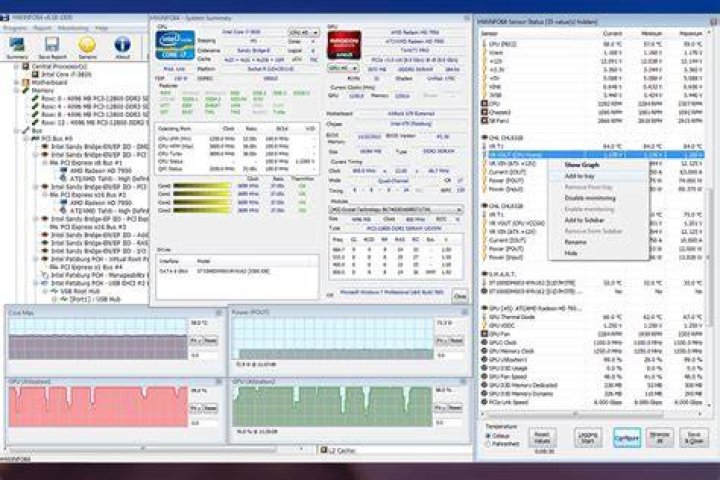Open the memory Modules dropdown
720x480 pixels.
(395, 209)
